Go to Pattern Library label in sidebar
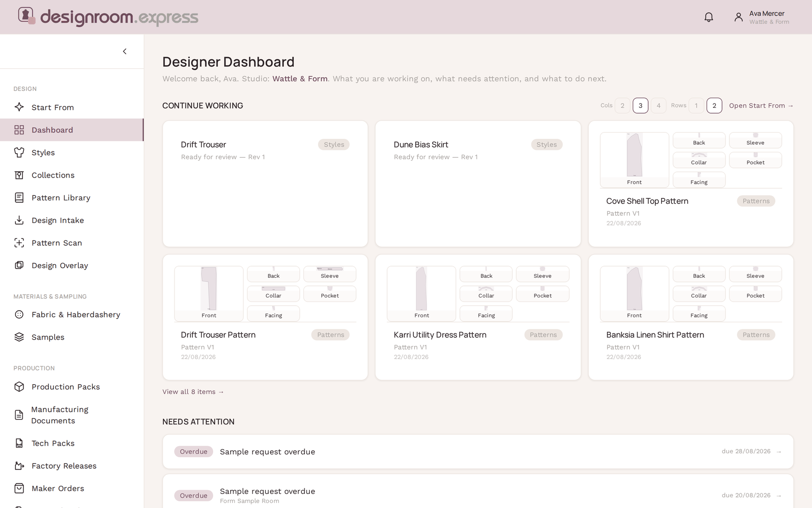 click(61, 197)
